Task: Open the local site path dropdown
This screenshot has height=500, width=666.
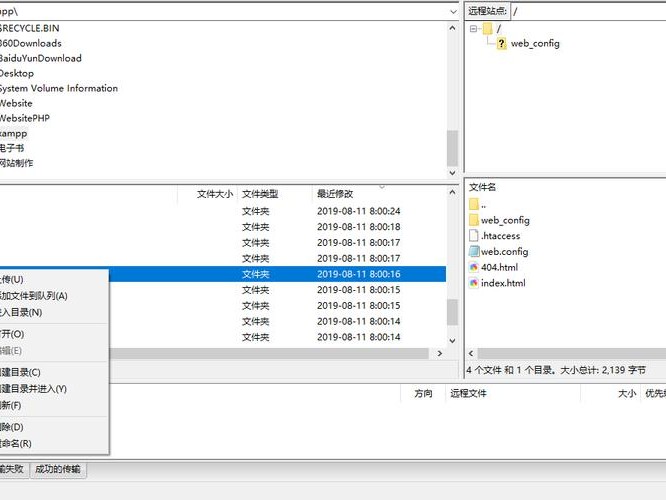Action: point(453,12)
